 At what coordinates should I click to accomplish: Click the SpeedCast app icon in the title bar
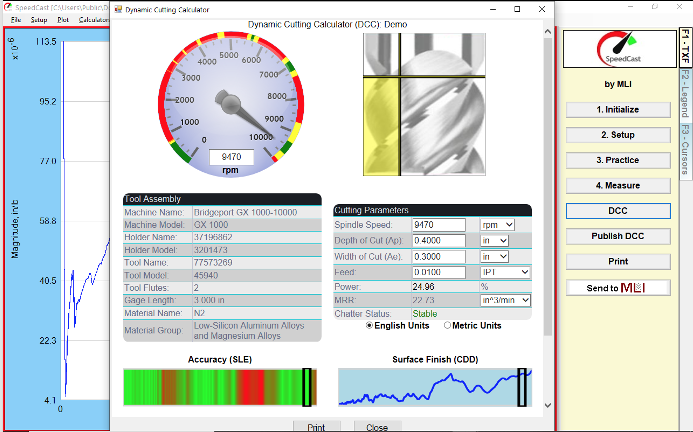pos(8,8)
